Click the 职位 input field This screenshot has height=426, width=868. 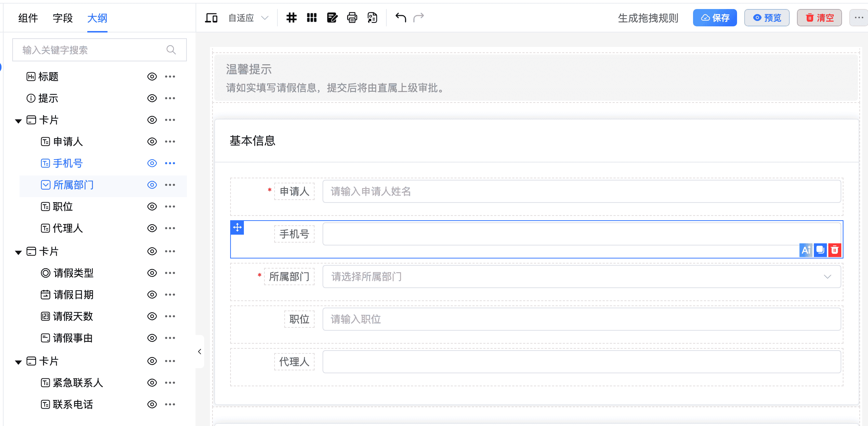(582, 319)
